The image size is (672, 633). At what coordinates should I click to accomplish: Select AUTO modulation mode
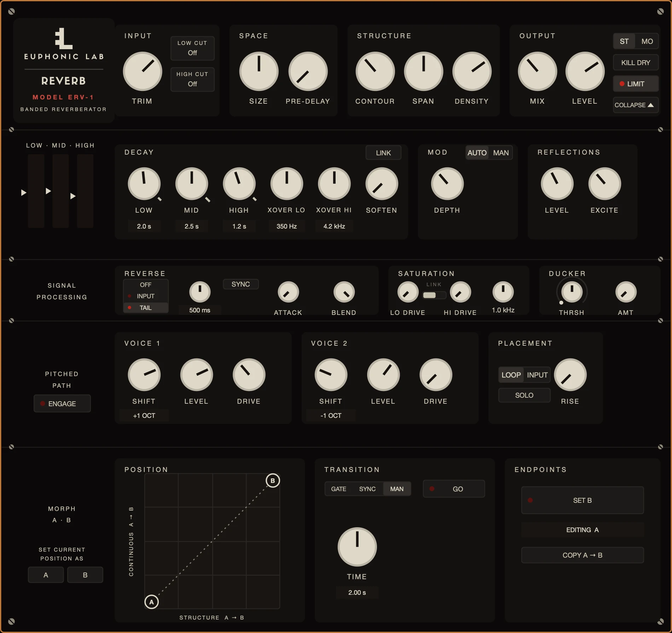[x=477, y=153]
